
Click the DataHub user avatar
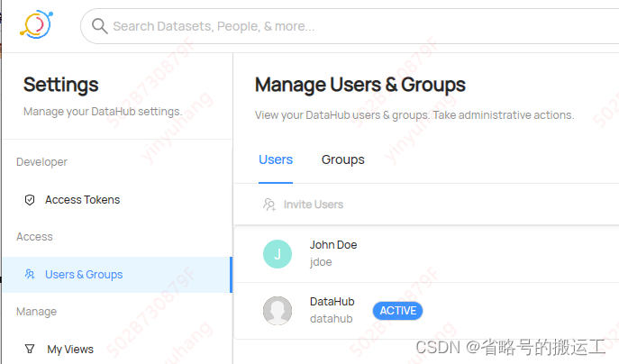278,311
